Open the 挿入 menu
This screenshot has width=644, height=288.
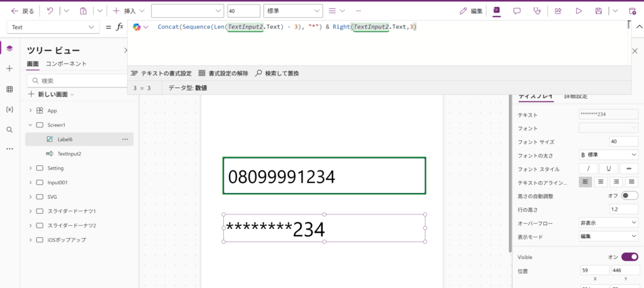point(129,11)
